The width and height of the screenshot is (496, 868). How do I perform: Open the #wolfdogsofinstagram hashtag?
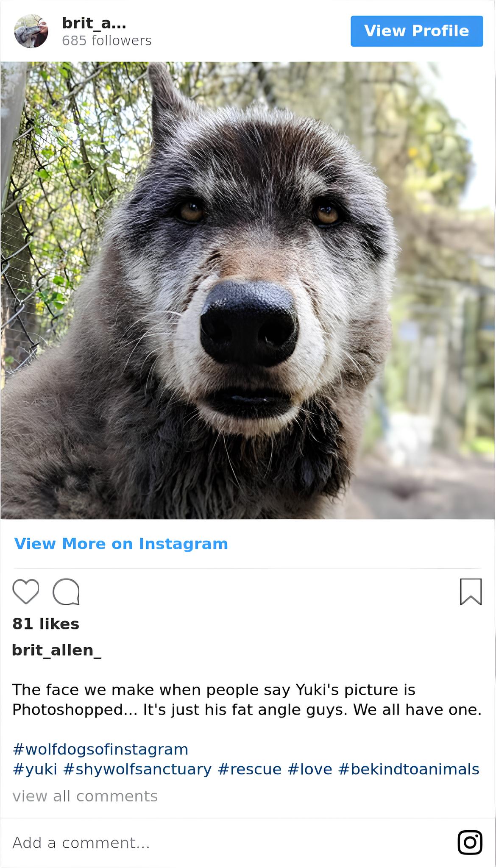[x=100, y=749]
